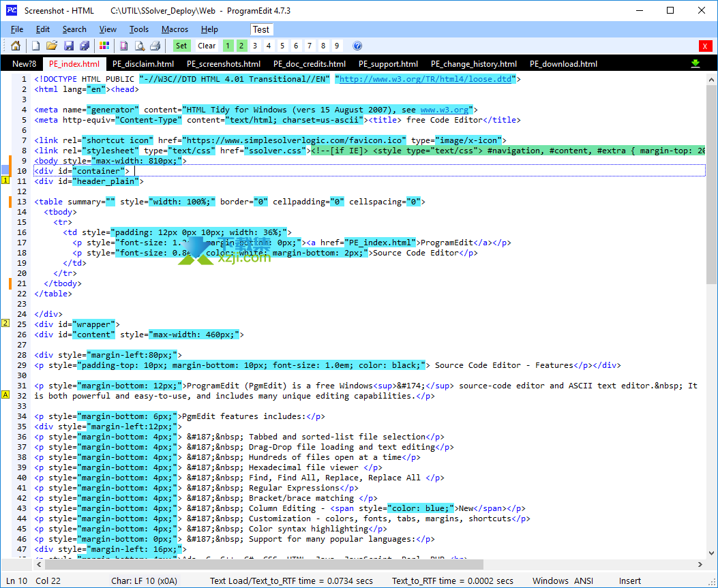The image size is (718, 588).
Task: Click line number 13 in the gutter
Action: coord(22,202)
